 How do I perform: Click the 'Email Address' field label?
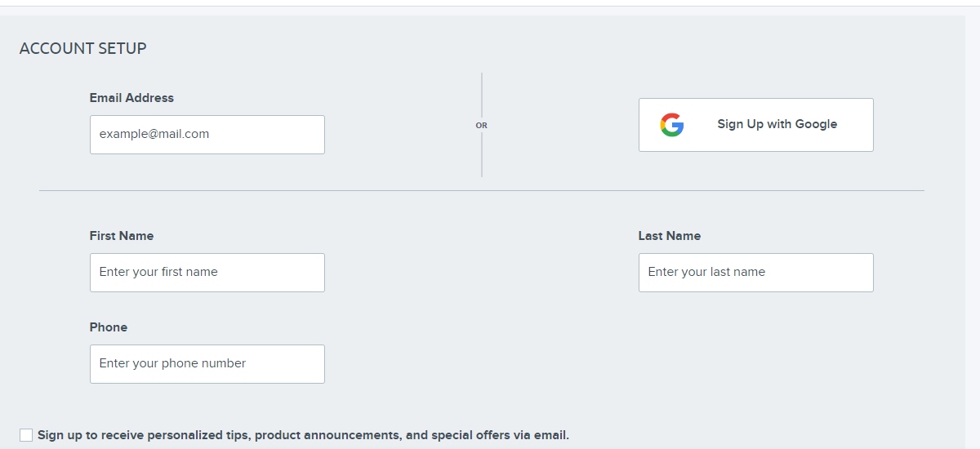(131, 98)
